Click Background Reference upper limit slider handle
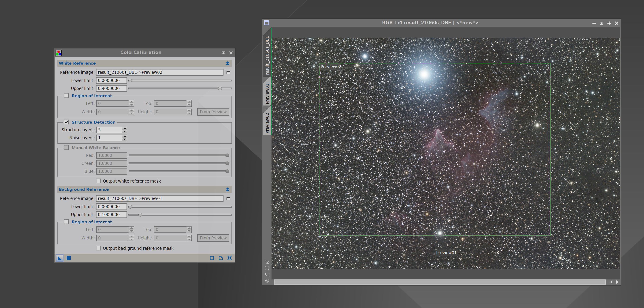This screenshot has width=644, height=308. (140, 215)
